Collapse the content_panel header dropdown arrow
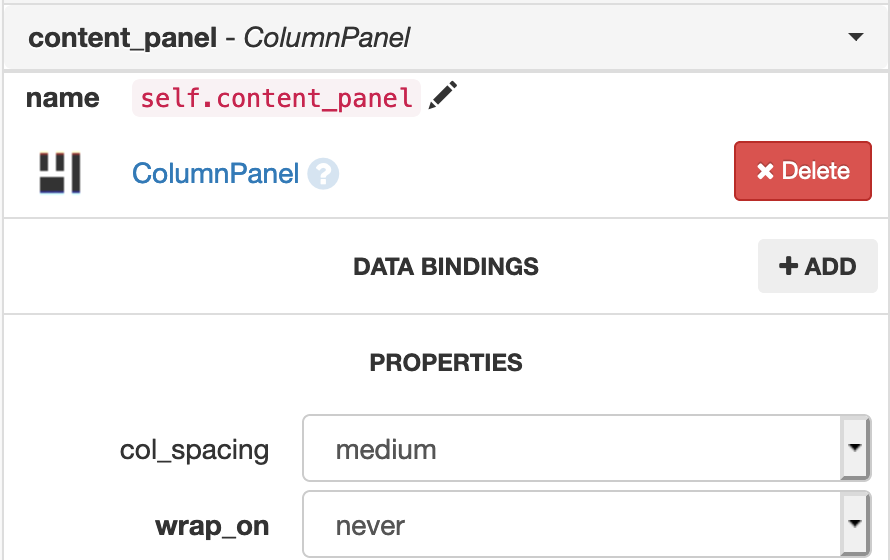 point(855,37)
